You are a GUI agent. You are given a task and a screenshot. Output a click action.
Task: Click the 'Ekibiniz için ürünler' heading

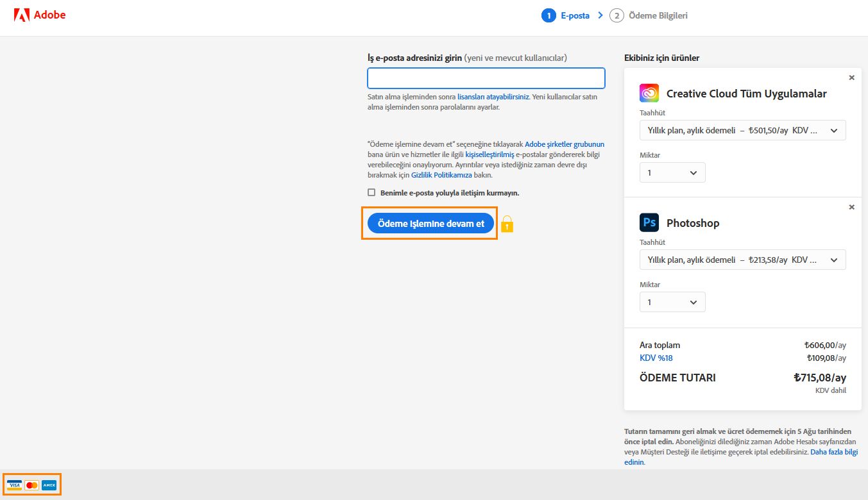pyautogui.click(x=661, y=58)
